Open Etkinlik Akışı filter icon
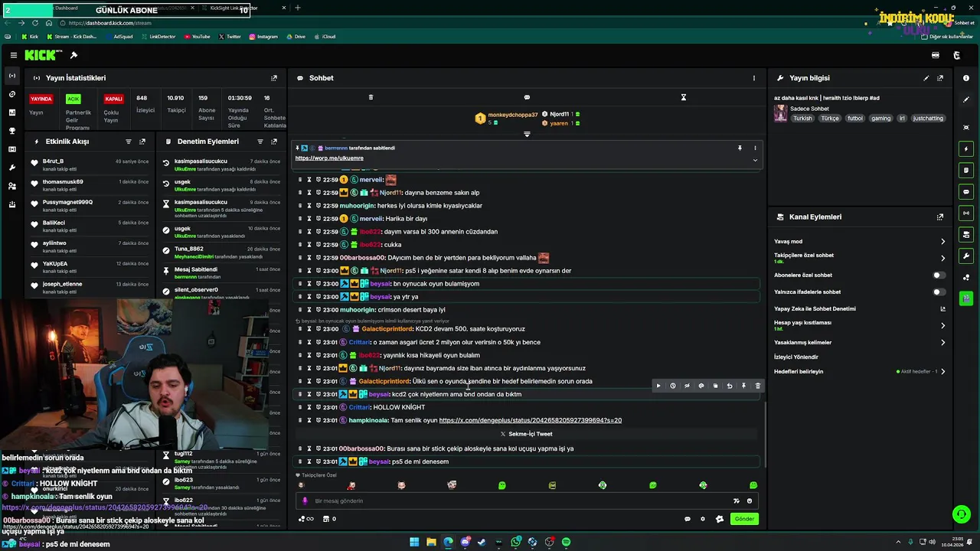This screenshot has height=551, width=980. pos(128,142)
